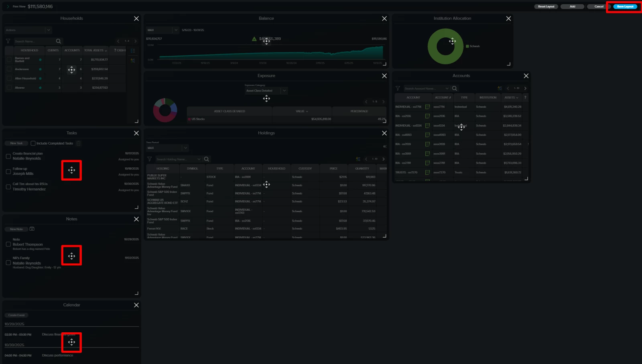Check the Create financial plan task
This screenshot has width=642, height=364.
pyautogui.click(x=8, y=156)
